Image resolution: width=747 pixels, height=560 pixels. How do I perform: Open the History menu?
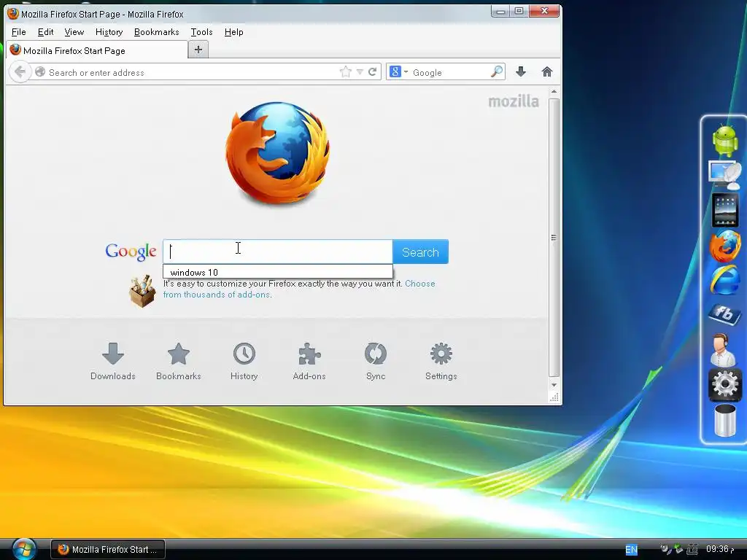coord(109,32)
